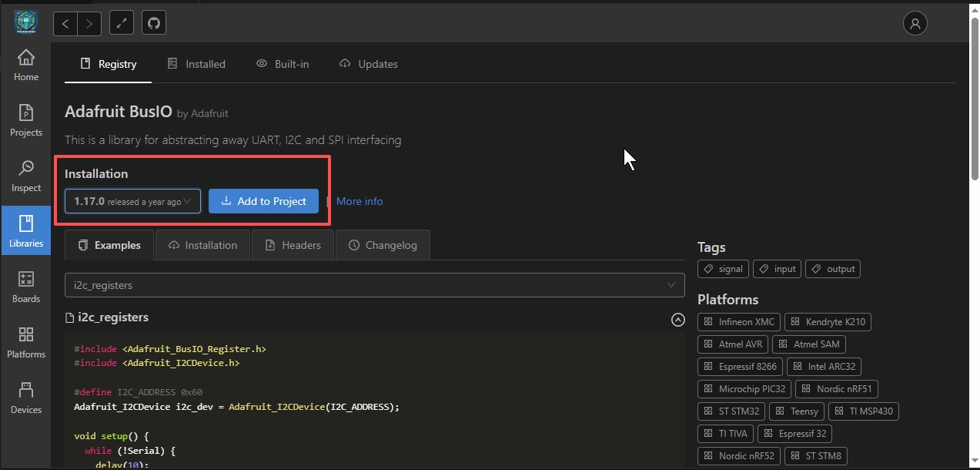Open Home in the sidebar
Image resolution: width=980 pixels, height=470 pixels.
click(x=26, y=65)
